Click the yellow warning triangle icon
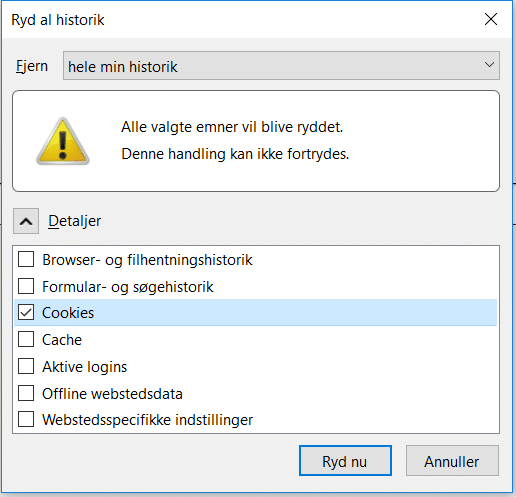This screenshot has height=497, width=516. click(x=63, y=141)
